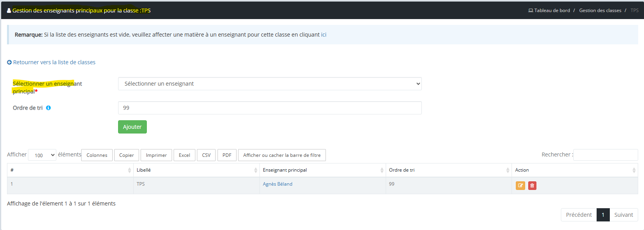This screenshot has height=230, width=644.
Task: Open the Sélectionner un enseignant dropdown
Action: [x=270, y=84]
